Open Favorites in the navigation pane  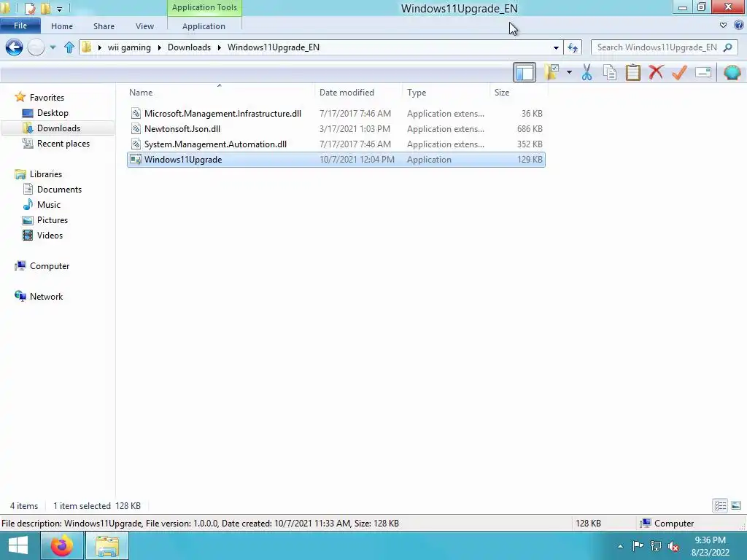47,97
